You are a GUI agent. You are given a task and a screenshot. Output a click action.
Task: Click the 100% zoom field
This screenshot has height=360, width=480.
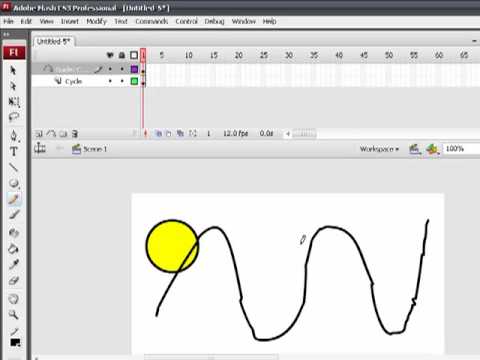[461, 149]
